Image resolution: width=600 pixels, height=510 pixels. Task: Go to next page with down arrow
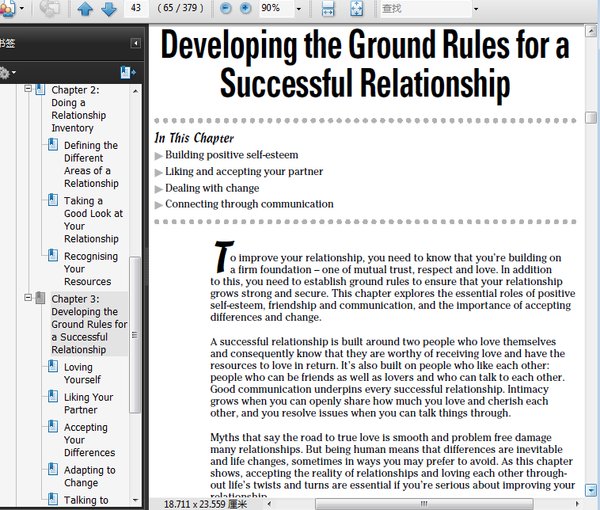[x=109, y=8]
